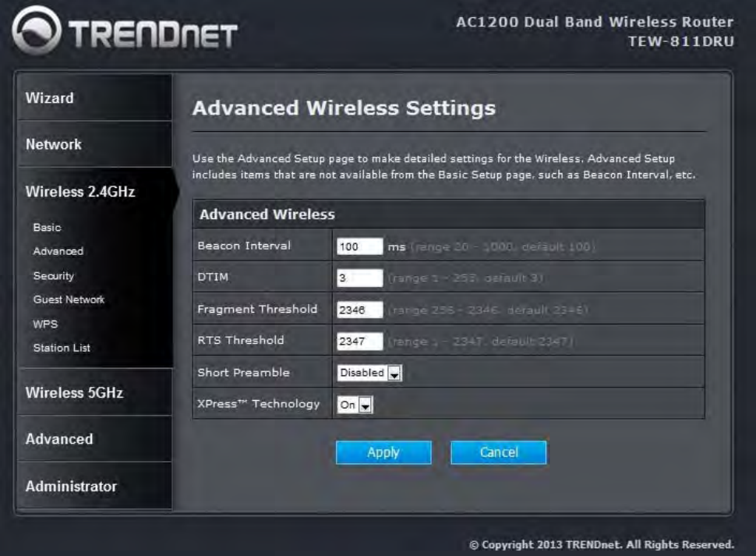Open the Guest Network settings page
Viewport: 756px width, 556px height.
coord(69,299)
